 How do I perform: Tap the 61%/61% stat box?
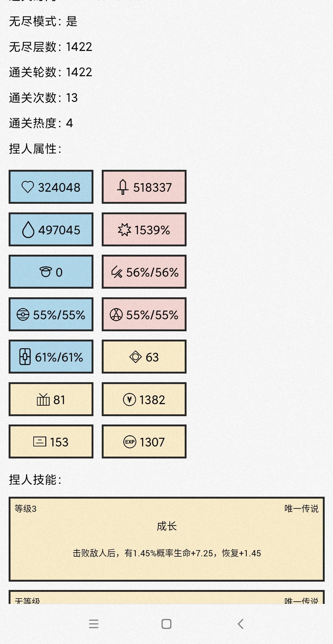(x=51, y=357)
